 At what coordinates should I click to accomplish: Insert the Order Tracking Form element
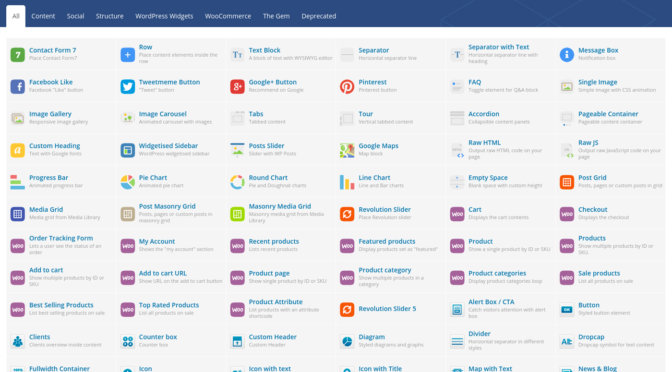point(60,246)
